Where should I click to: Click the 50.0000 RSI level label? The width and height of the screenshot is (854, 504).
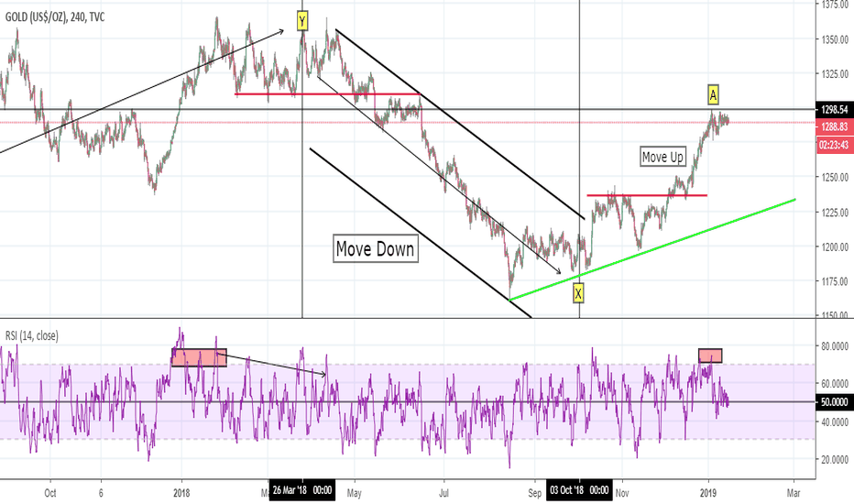pos(835,402)
